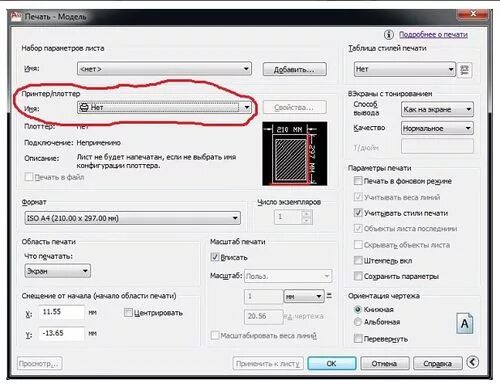Toggle the Объекты листа последними checkbox

(x=358, y=229)
